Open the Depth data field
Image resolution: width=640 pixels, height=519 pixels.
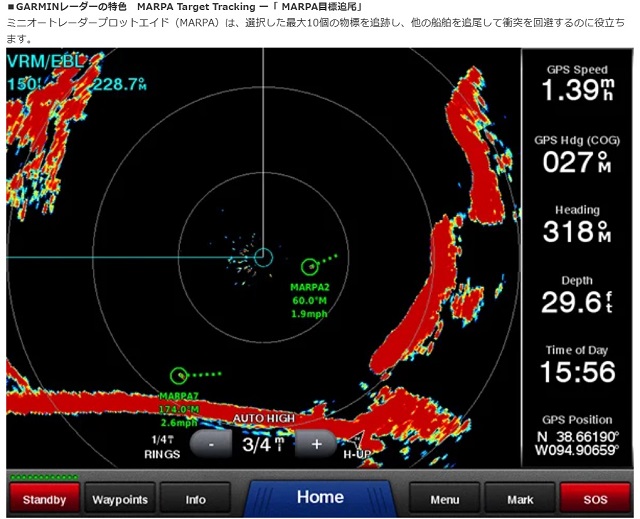[577, 294]
